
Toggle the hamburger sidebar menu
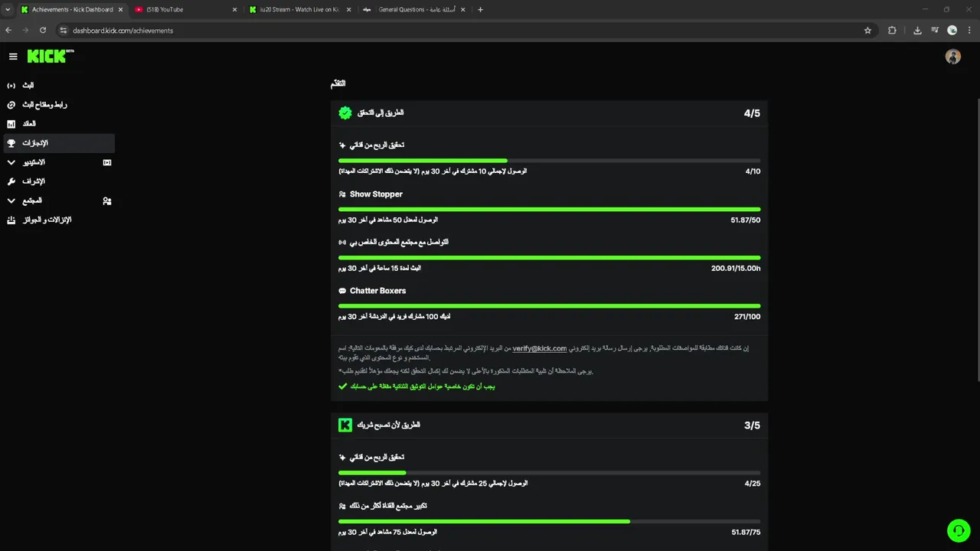(x=13, y=57)
